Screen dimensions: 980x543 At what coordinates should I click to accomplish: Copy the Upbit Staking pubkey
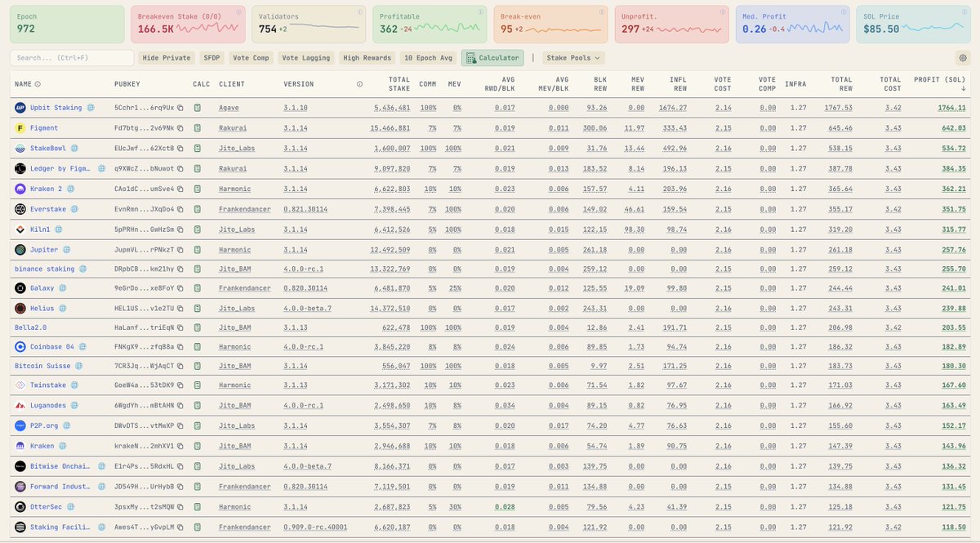pos(180,108)
